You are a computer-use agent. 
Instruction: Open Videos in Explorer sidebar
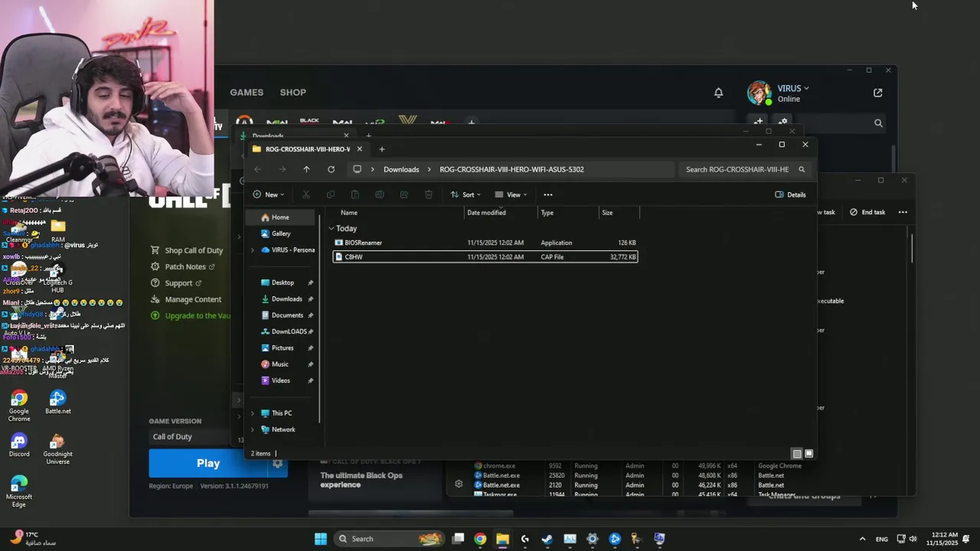click(x=282, y=380)
